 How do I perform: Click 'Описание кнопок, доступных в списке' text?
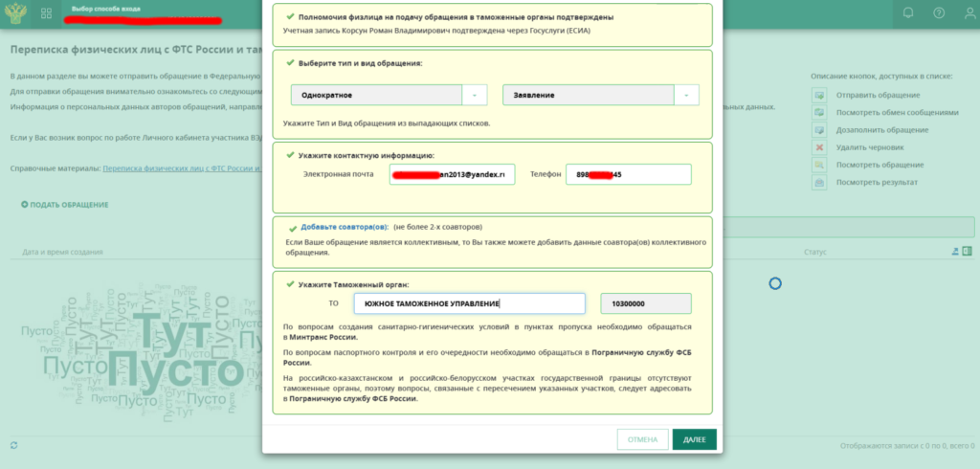(881, 76)
